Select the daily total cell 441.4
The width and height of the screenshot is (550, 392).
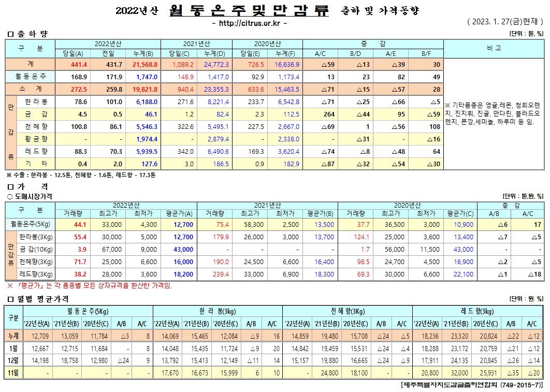point(75,64)
